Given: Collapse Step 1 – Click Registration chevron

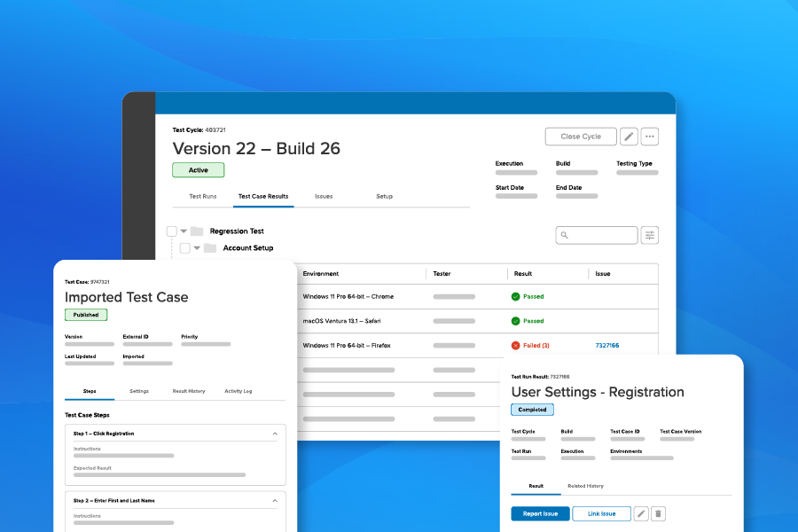Looking at the screenshot, I should point(275,434).
